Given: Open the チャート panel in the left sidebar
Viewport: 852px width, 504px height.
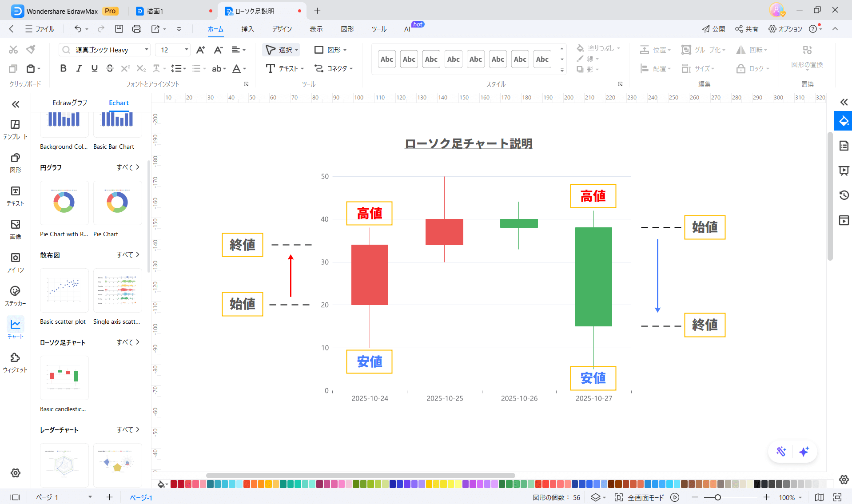Looking at the screenshot, I should pos(16,329).
